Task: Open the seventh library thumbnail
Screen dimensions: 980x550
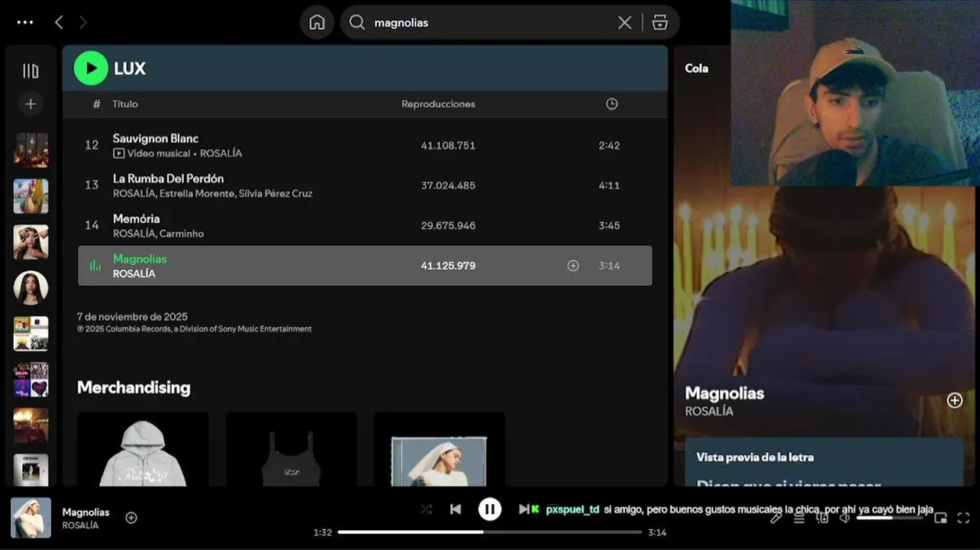Action: [x=31, y=425]
